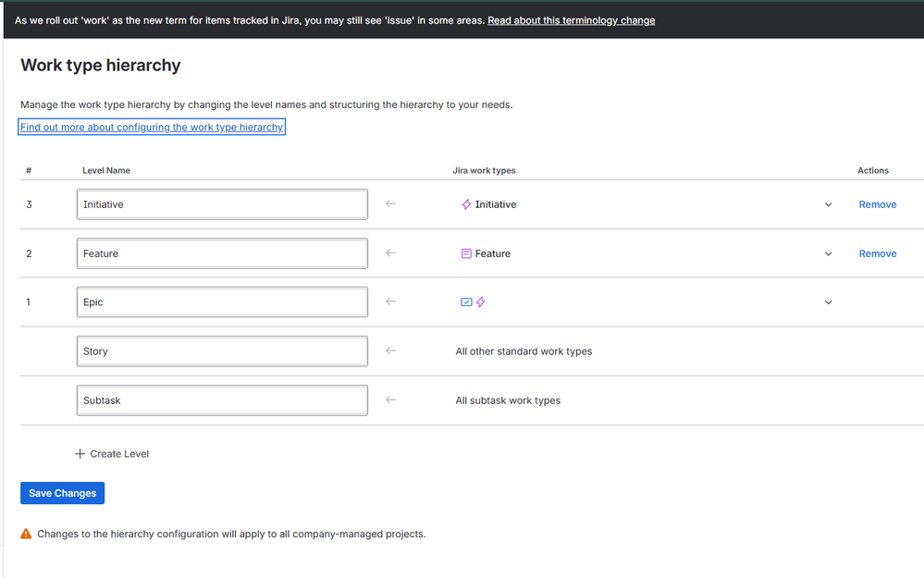Click the left arrow beside Feature level
924x578 pixels.
[390, 253]
